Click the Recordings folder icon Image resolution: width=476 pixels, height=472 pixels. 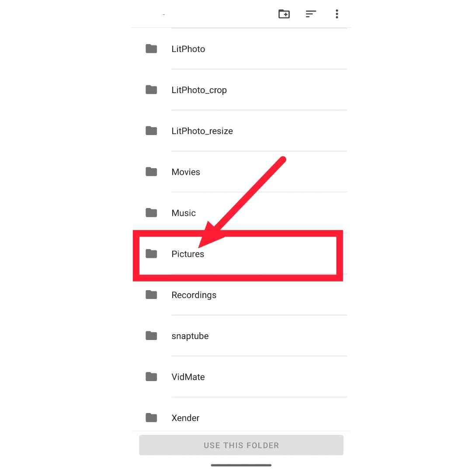pyautogui.click(x=151, y=295)
